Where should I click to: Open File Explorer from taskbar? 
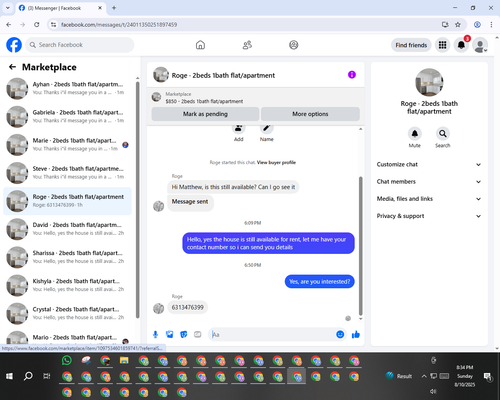[x=124, y=360]
